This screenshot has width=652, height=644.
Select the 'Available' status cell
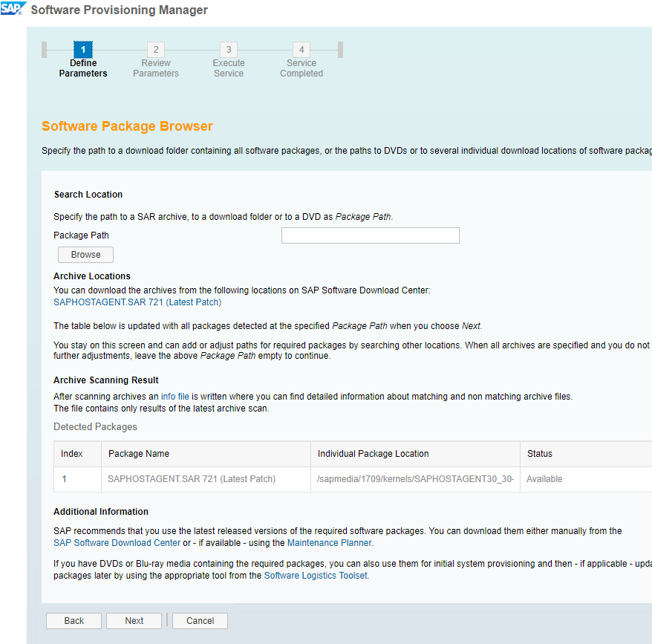pos(587,479)
